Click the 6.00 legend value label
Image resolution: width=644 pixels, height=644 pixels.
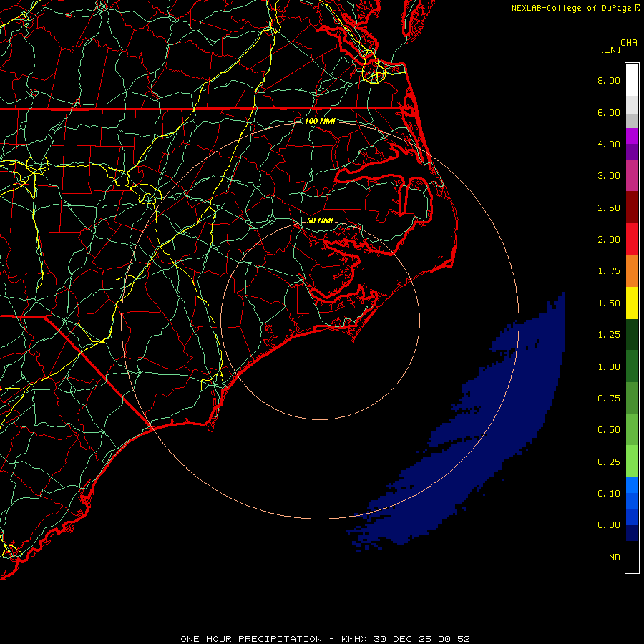[x=609, y=112]
